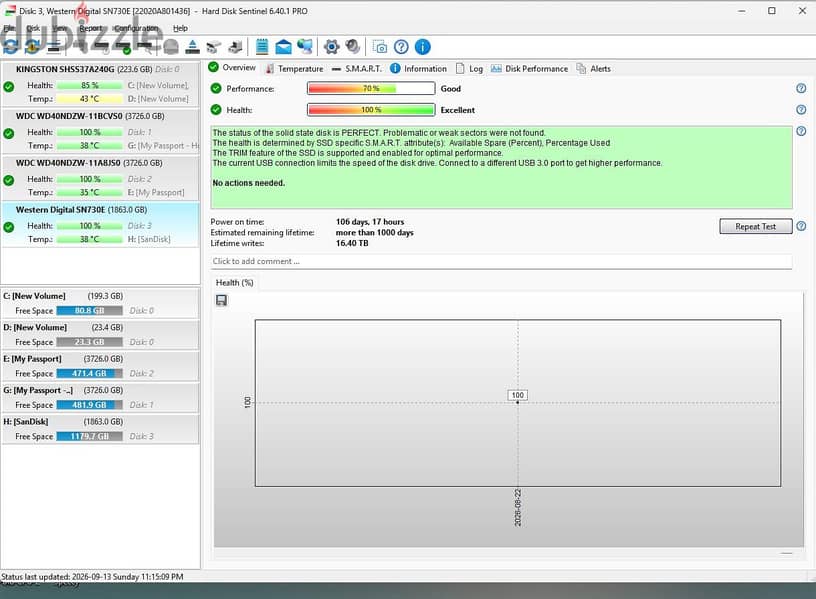816x599 pixels.
Task: Click the 100 % Health bar in Overview
Action: [371, 110]
